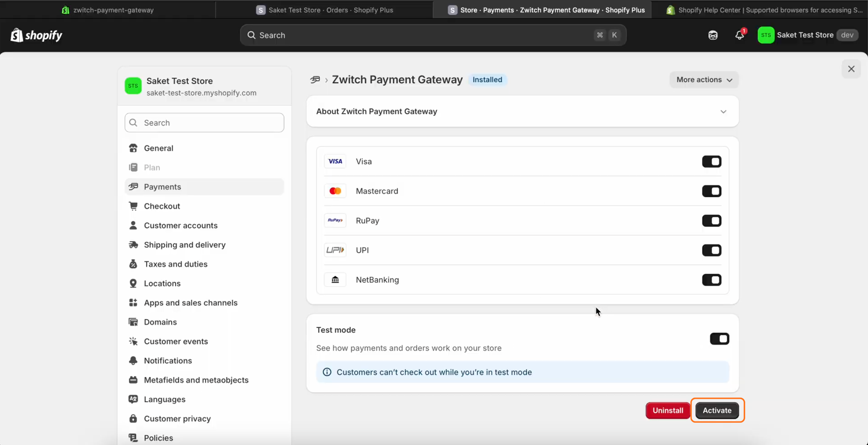
Task: Disable the Visa payment toggle
Action: point(711,162)
